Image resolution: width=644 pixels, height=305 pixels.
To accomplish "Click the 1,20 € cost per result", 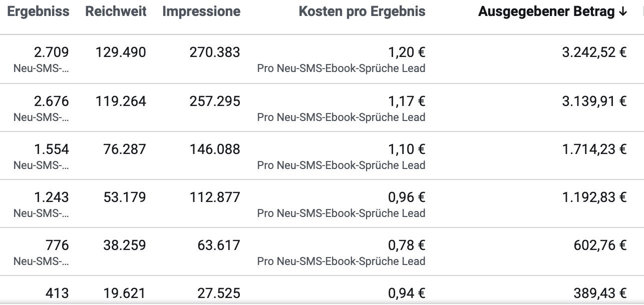I will [407, 52].
